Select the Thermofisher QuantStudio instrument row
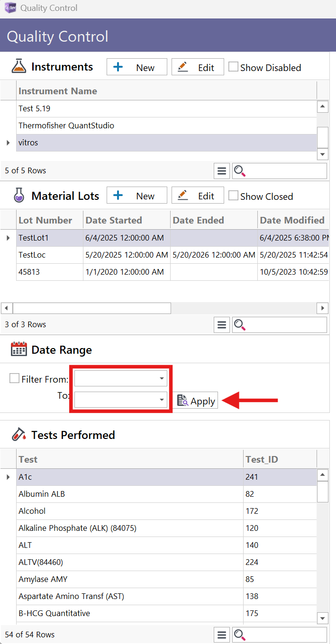The width and height of the screenshot is (336, 644). coord(66,126)
